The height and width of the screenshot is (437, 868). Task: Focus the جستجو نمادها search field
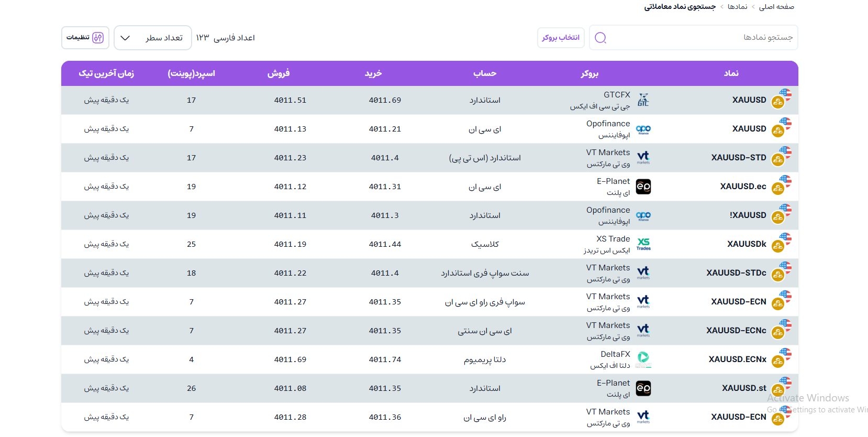point(694,38)
